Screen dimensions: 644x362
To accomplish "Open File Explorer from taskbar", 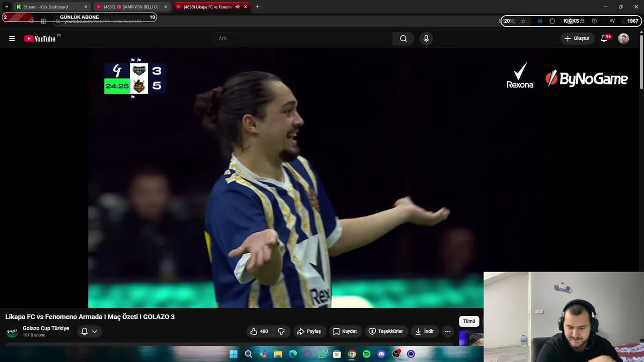I will 278,354.
